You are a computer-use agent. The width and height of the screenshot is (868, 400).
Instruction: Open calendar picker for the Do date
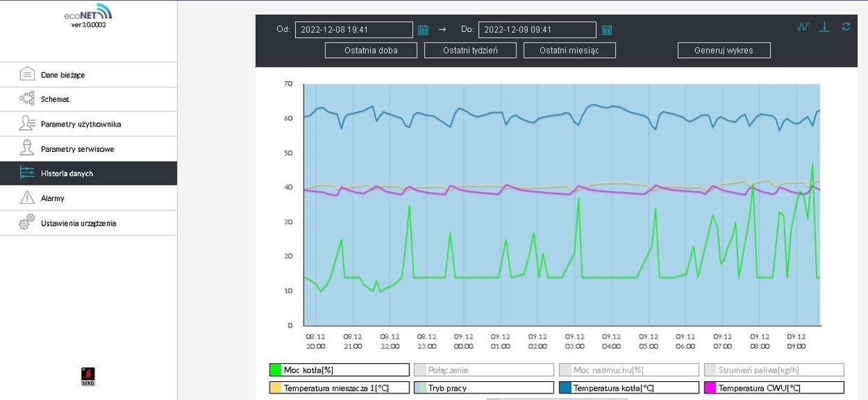[607, 30]
